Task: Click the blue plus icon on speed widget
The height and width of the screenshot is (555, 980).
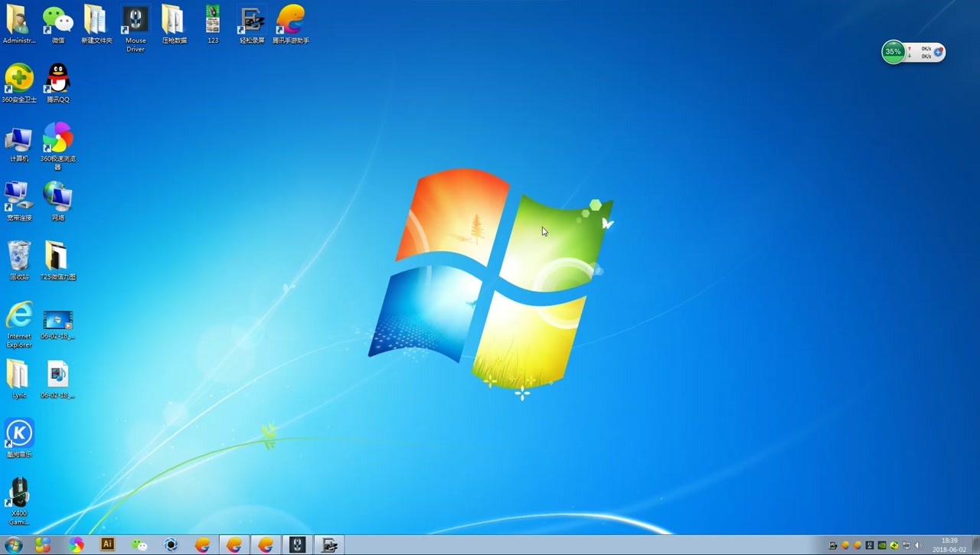Action: tap(938, 52)
